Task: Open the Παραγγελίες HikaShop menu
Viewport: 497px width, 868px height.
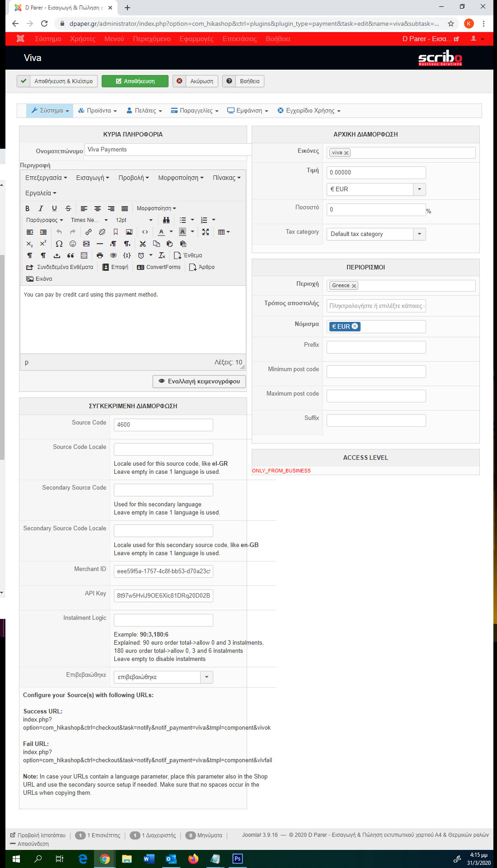Action: [x=195, y=111]
